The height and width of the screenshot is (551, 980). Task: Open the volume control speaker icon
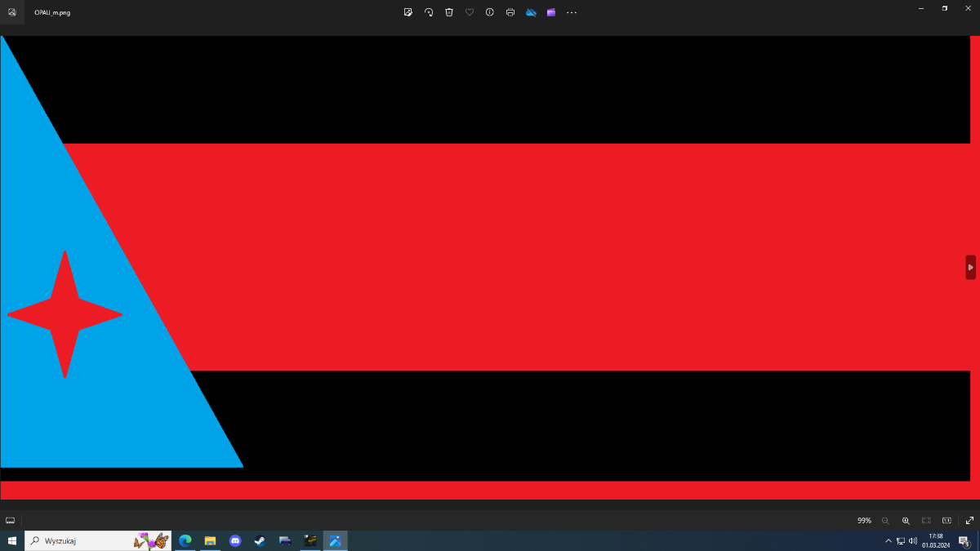point(913,540)
